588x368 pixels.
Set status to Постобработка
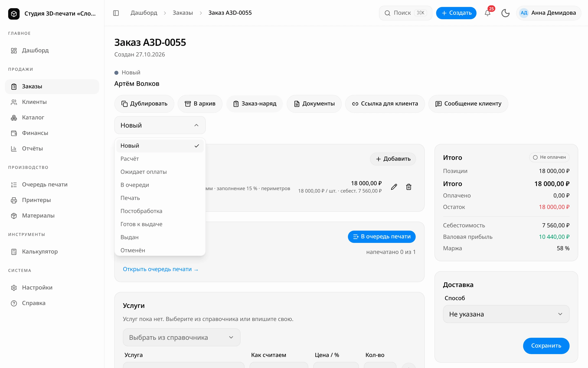[x=160, y=211]
